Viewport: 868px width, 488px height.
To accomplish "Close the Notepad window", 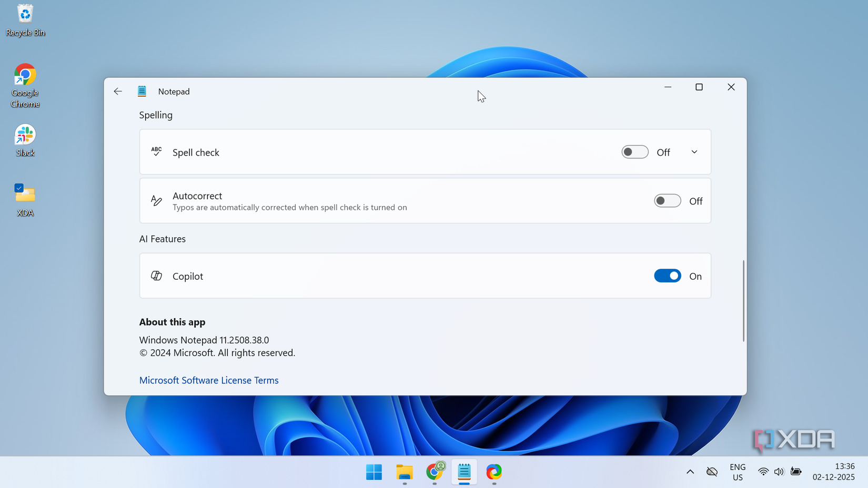I will pos(731,87).
